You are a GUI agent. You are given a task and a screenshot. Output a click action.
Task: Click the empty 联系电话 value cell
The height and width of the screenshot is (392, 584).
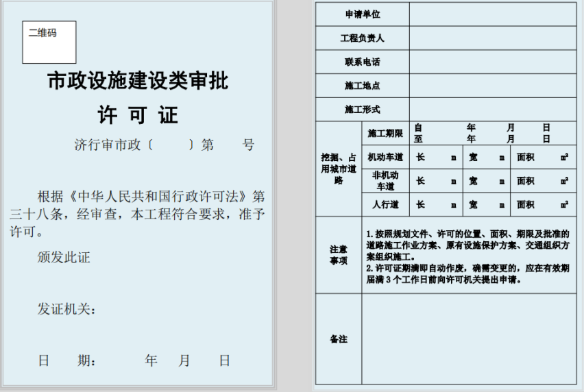492,62
